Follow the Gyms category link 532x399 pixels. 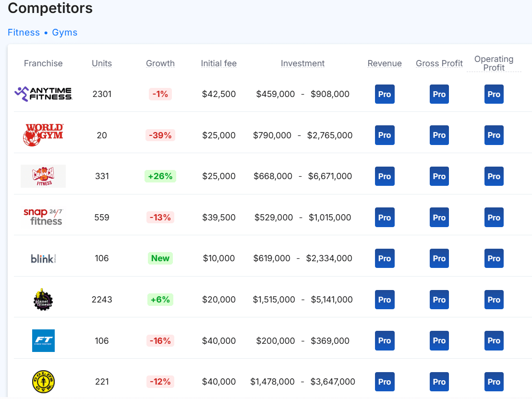(x=64, y=33)
